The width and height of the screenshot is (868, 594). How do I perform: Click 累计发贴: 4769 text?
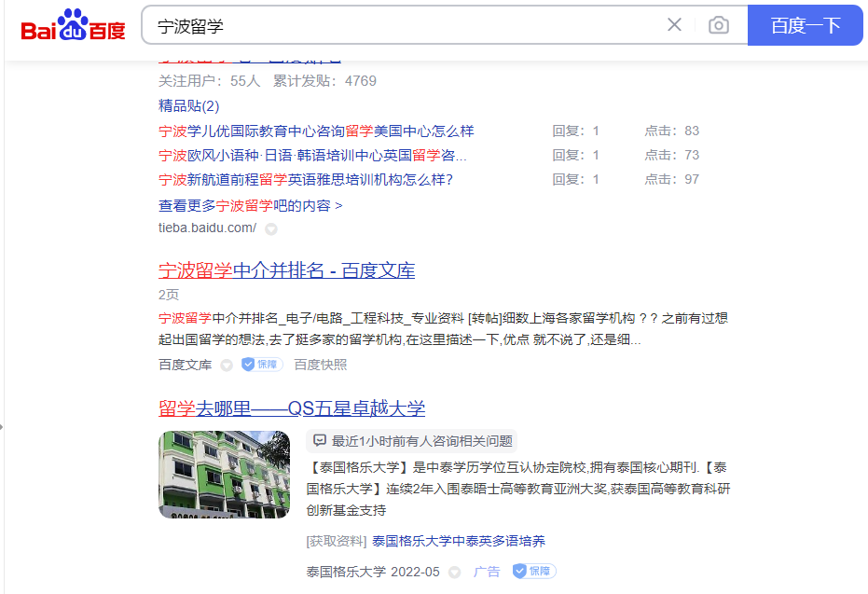click(324, 81)
